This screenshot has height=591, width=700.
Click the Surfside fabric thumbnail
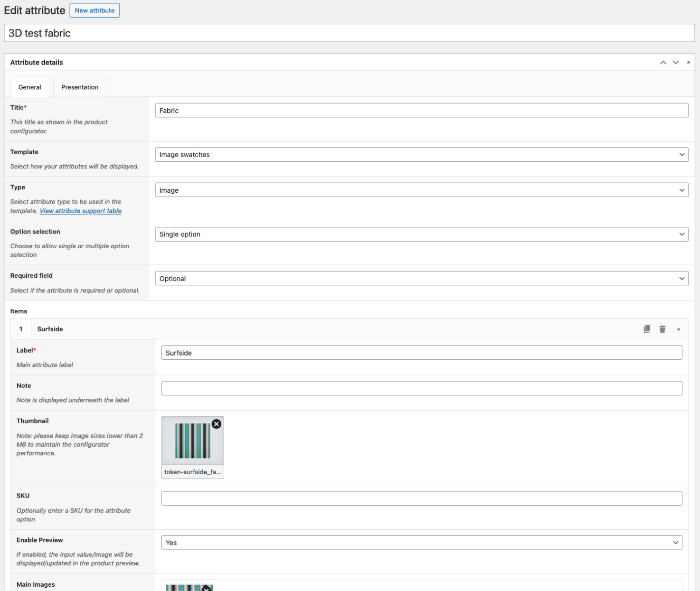193,441
